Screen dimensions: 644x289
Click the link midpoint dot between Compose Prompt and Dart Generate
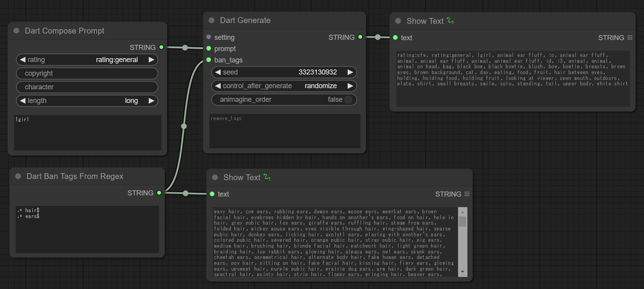click(185, 48)
